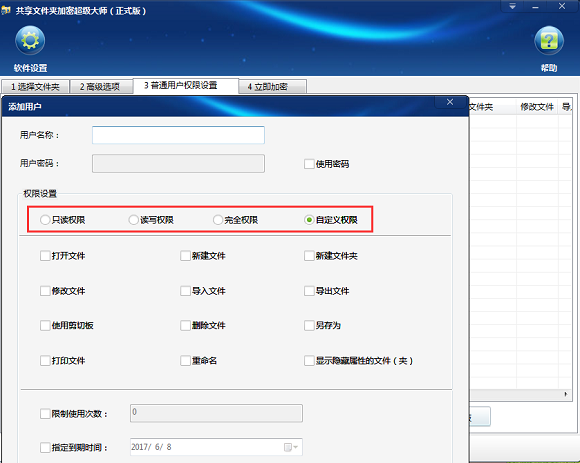Viewport: 580px width, 463px height.
Task: Click the 用户名称 input field
Action: pos(178,135)
